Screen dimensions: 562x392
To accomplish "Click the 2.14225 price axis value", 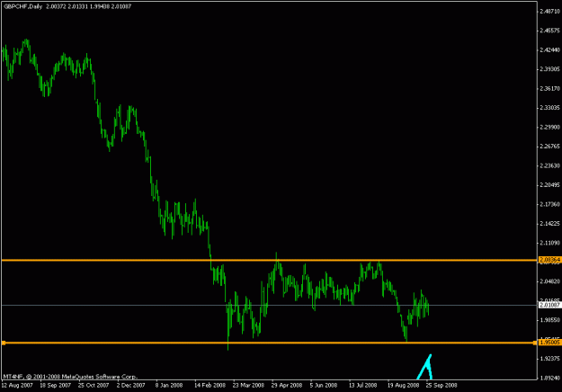I will pyautogui.click(x=549, y=224).
